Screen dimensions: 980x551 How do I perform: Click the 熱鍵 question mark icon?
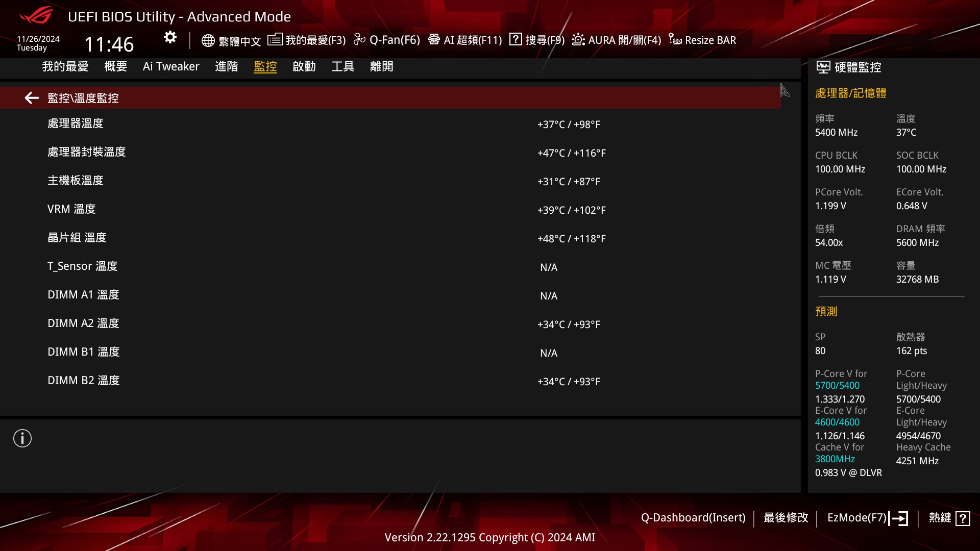(963, 518)
